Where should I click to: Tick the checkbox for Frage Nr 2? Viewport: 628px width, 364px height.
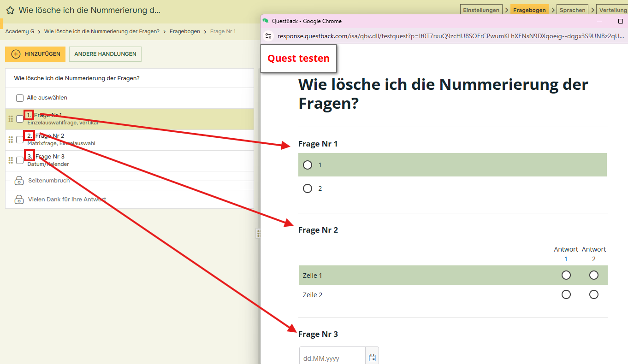click(20, 140)
